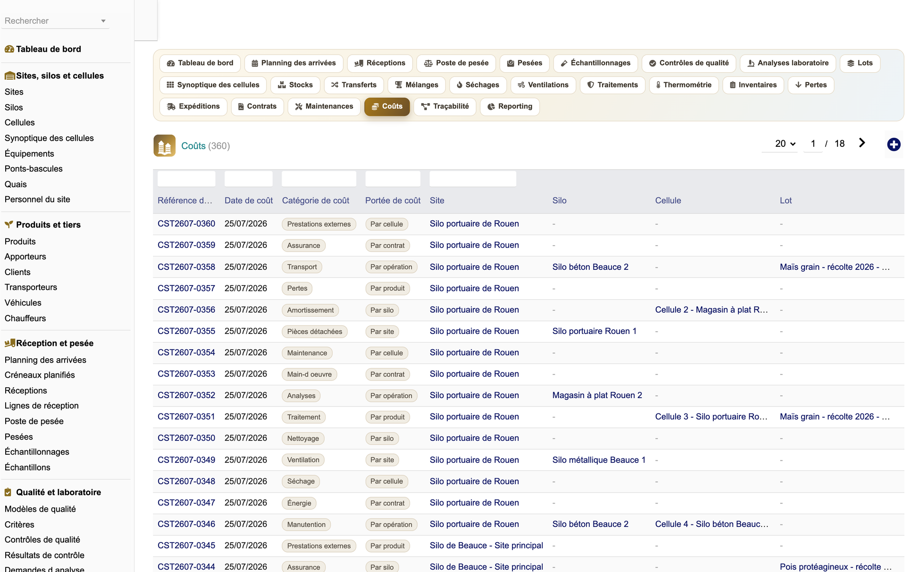Click the Portée de coût filter field
The image size is (924, 572).
coord(393,179)
